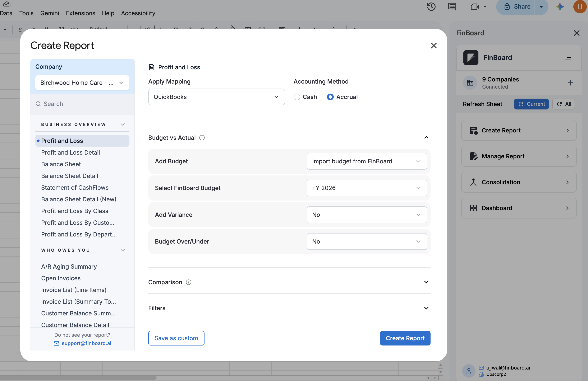Image resolution: width=588 pixels, height=381 pixels.
Task: Collapse the Budget vs Actual section
Action: [426, 138]
